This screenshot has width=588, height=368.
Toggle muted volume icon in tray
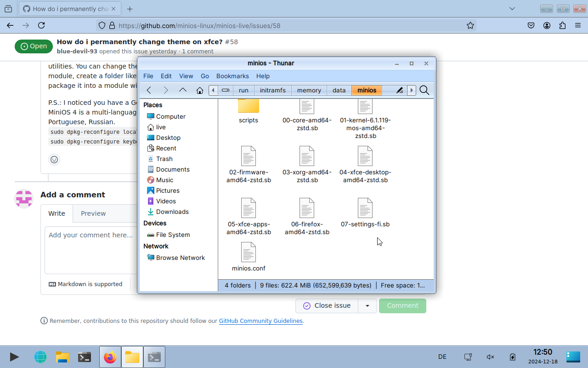pyautogui.click(x=490, y=357)
